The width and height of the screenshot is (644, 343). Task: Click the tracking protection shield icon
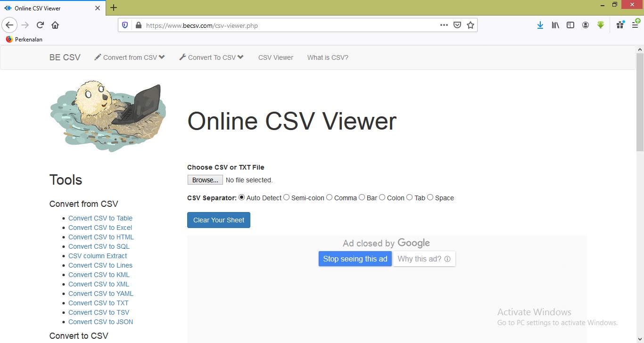click(x=125, y=25)
